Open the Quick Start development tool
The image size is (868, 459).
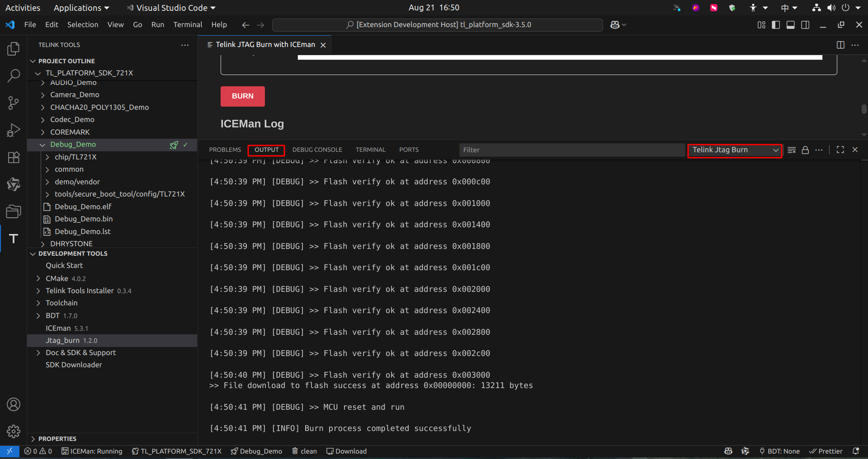(64, 265)
